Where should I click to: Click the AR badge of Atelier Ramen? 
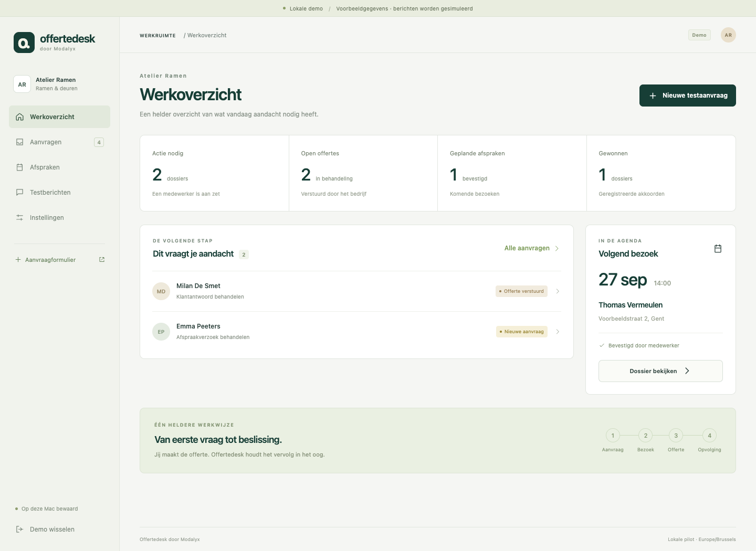22,84
